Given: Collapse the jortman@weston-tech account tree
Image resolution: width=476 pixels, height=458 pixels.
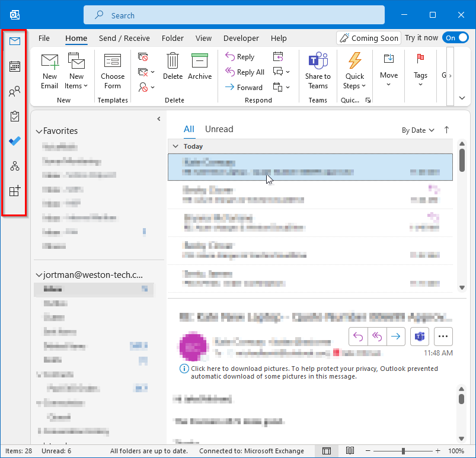Looking at the screenshot, I should (x=39, y=276).
